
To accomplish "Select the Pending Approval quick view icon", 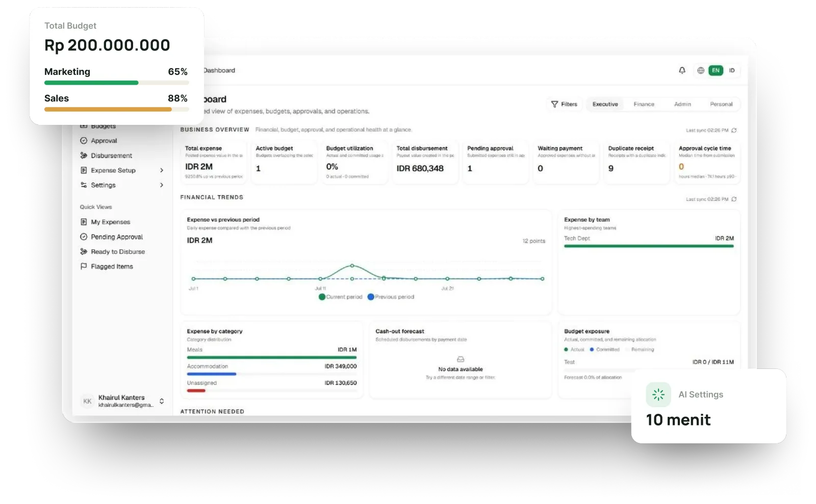I will coord(84,236).
